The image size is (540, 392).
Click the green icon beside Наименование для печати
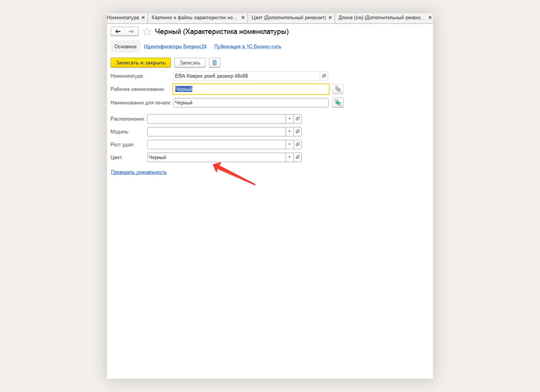pos(338,103)
